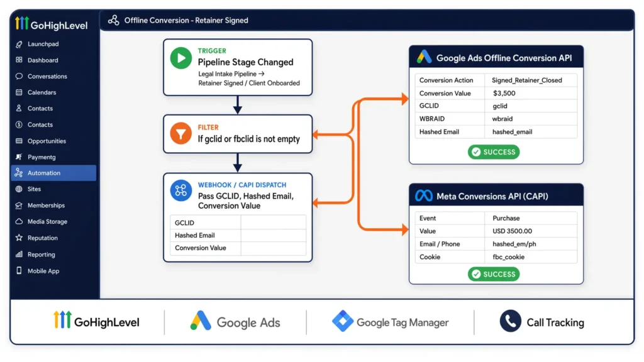The width and height of the screenshot is (644, 362).
Task: Click the 'Call Tracking' text in the bottom bar
Action: tap(555, 322)
